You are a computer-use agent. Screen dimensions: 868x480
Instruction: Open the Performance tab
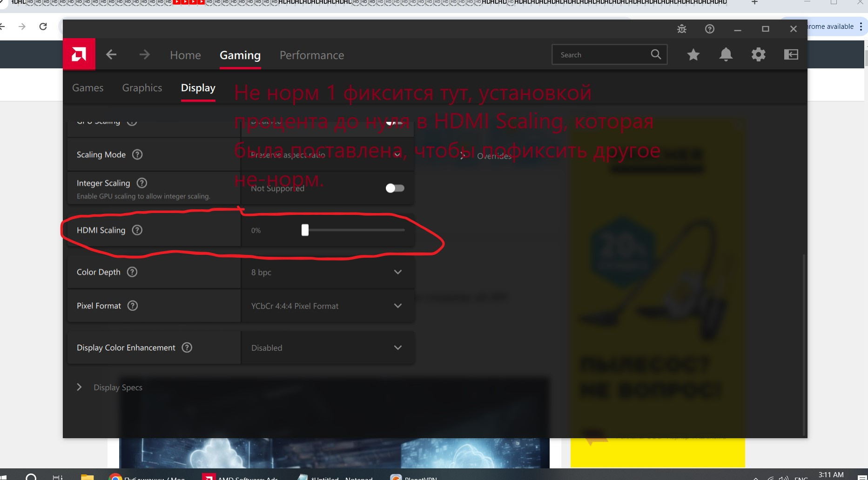[312, 55]
